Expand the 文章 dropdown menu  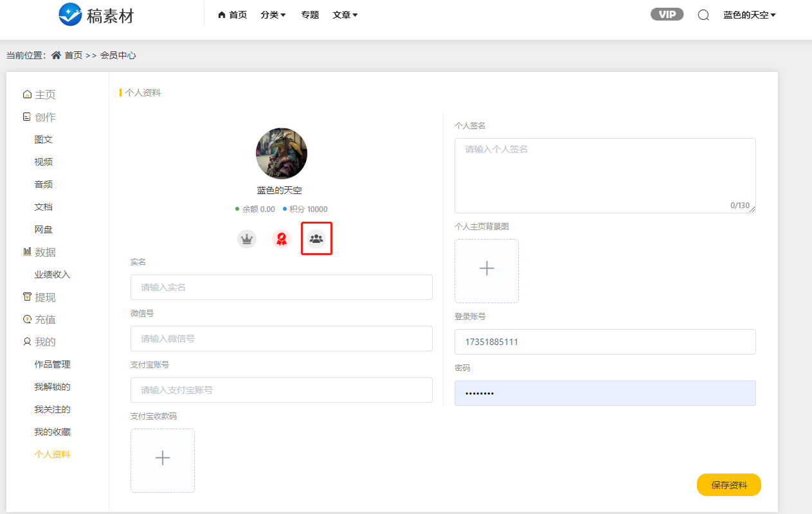(345, 15)
